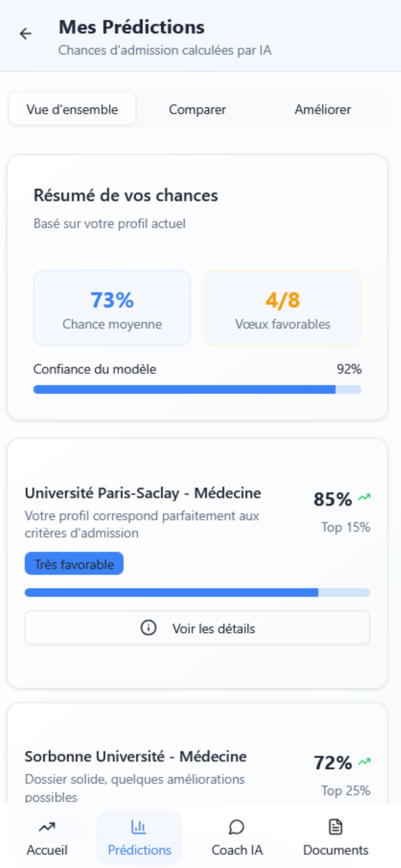Select the Très favorable badge
Viewport: 401px width, 868px height.
[x=74, y=564]
